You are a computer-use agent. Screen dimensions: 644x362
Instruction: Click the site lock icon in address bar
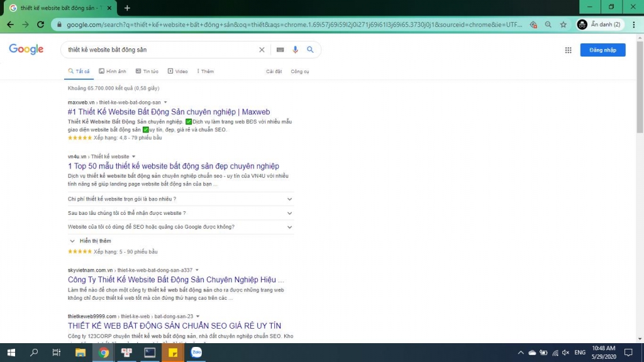coord(59,25)
